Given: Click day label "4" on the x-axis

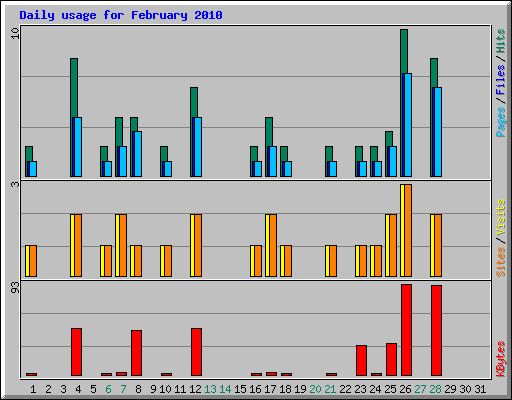Looking at the screenshot, I should (x=78, y=389).
